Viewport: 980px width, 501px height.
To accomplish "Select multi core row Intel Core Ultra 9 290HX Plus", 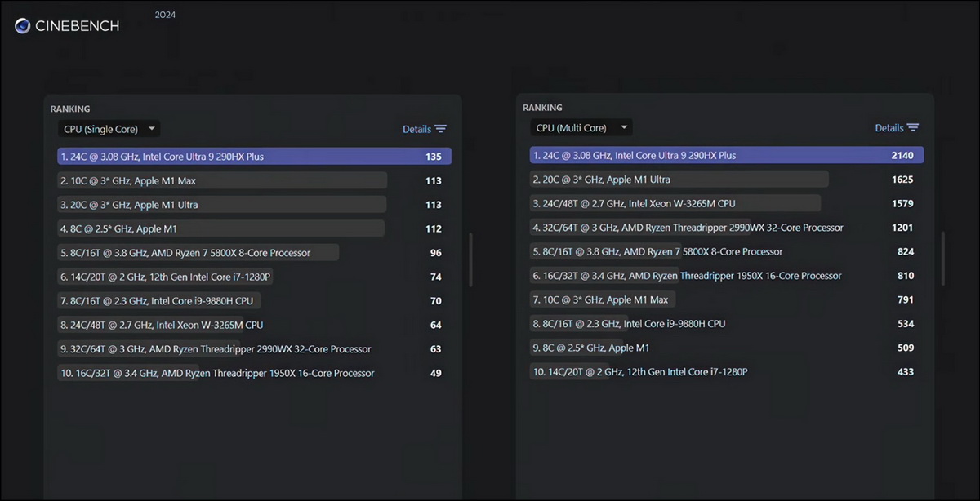I will [x=727, y=155].
